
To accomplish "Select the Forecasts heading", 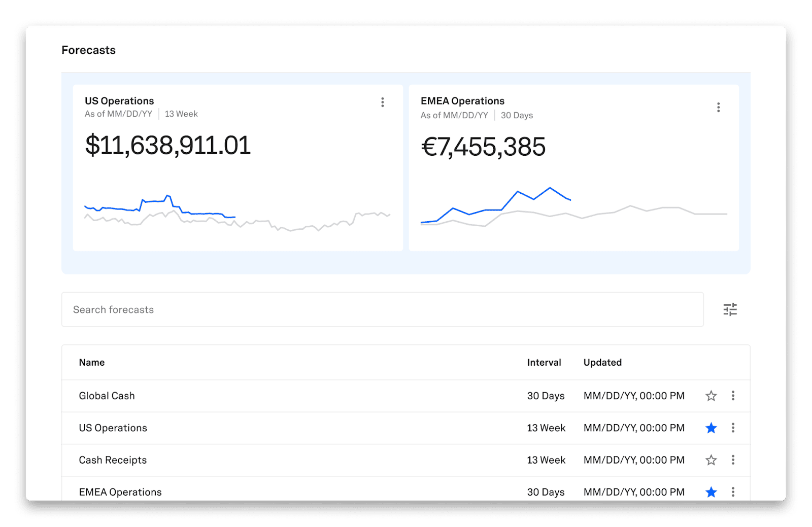I will [88, 50].
